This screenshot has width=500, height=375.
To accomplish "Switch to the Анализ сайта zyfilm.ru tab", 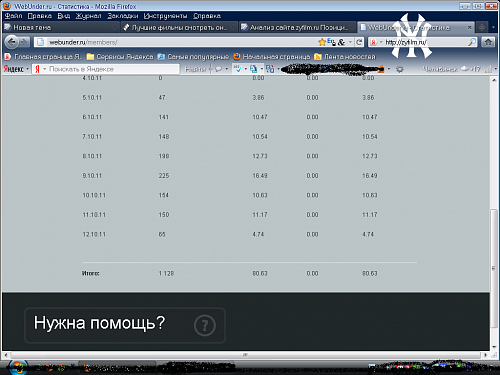I will [x=297, y=27].
